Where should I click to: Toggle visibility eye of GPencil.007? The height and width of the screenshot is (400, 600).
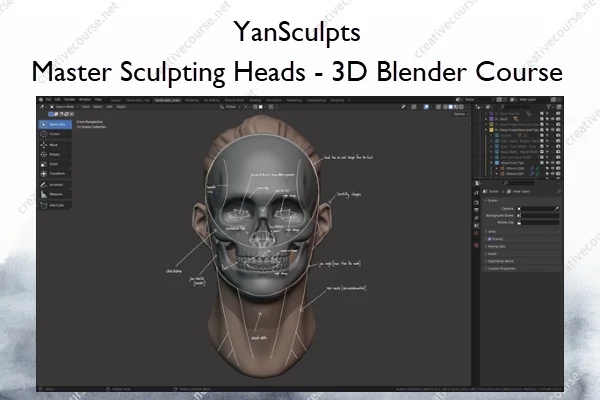[553, 174]
